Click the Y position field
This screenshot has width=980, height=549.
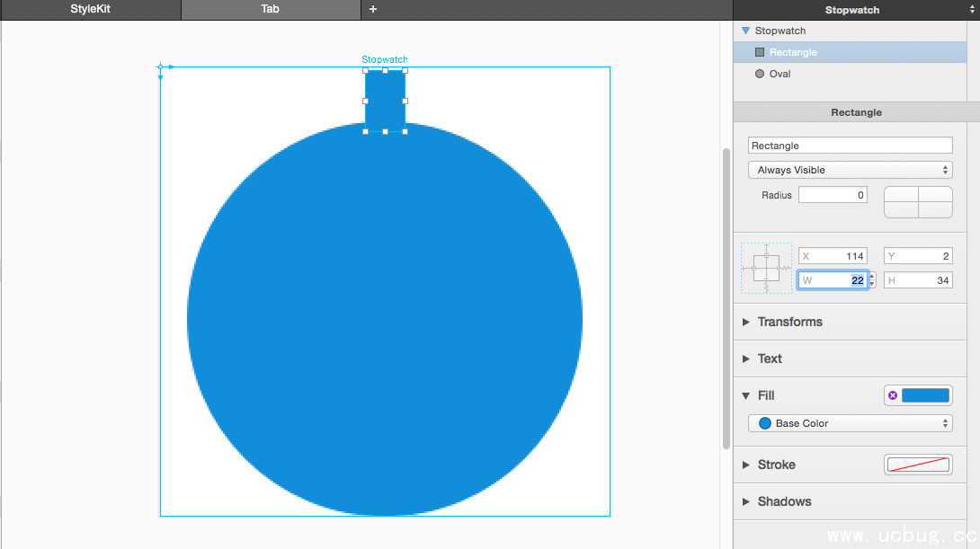(x=918, y=256)
